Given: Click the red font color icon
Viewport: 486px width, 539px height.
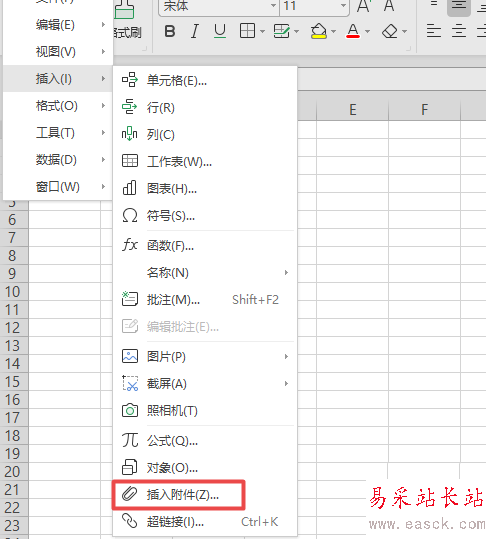Looking at the screenshot, I should tap(353, 31).
